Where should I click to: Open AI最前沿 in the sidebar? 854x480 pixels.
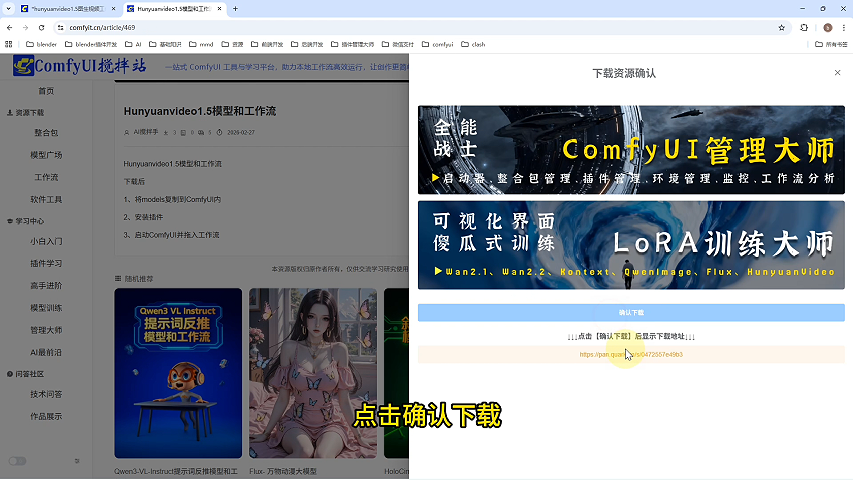46,353
